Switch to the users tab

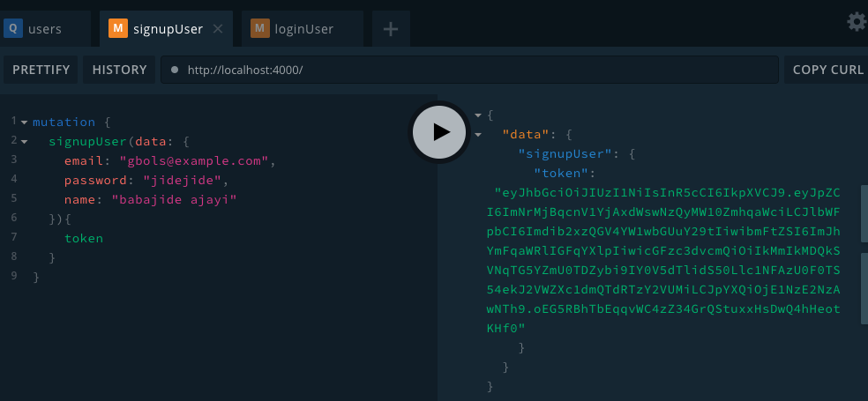44,29
